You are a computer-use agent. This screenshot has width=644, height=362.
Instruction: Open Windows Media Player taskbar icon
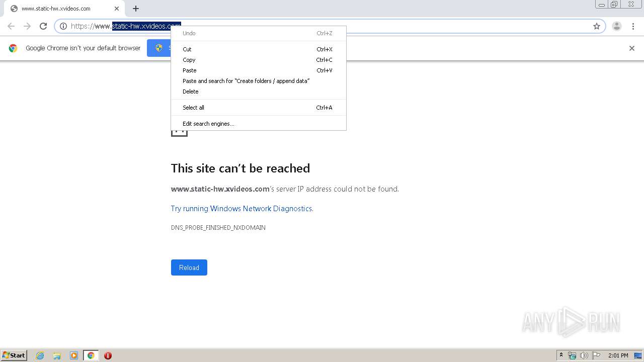(x=74, y=355)
